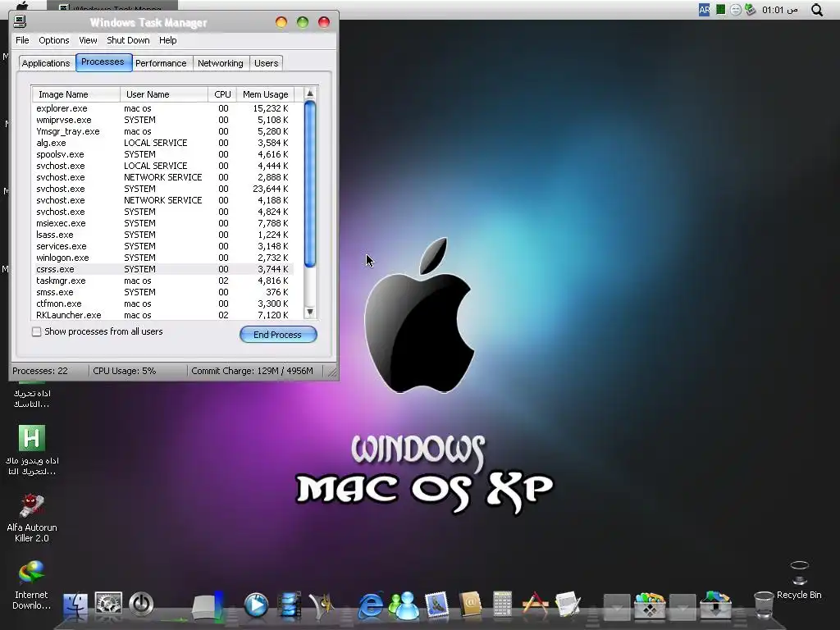Click the smiley face messenger tray icon
840x630 pixels.
(736, 10)
